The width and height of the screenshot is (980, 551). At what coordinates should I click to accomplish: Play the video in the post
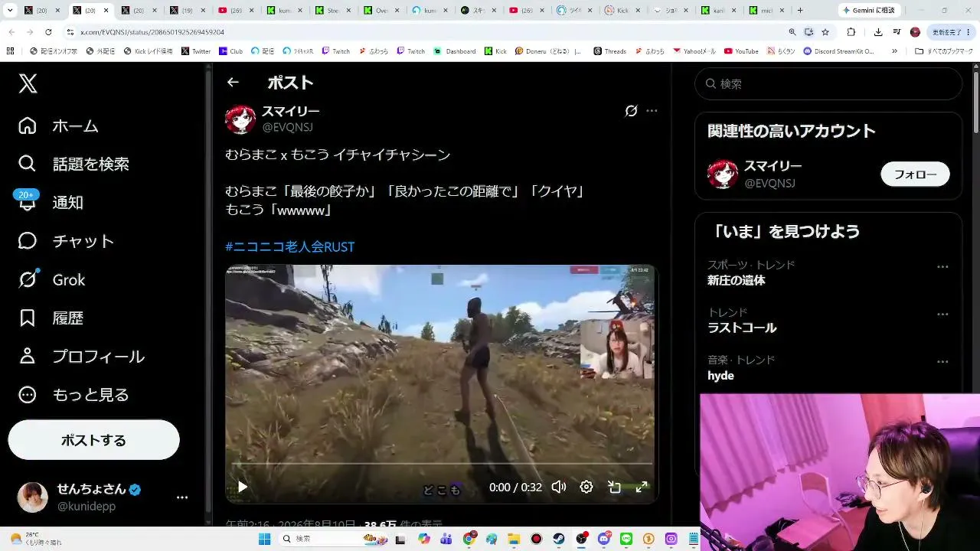click(243, 487)
